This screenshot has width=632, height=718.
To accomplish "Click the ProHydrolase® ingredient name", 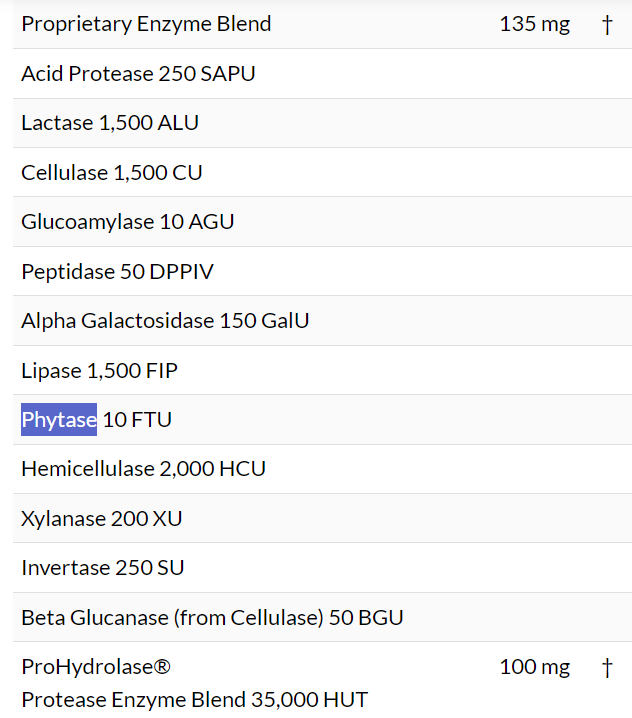I will pos(89,667).
